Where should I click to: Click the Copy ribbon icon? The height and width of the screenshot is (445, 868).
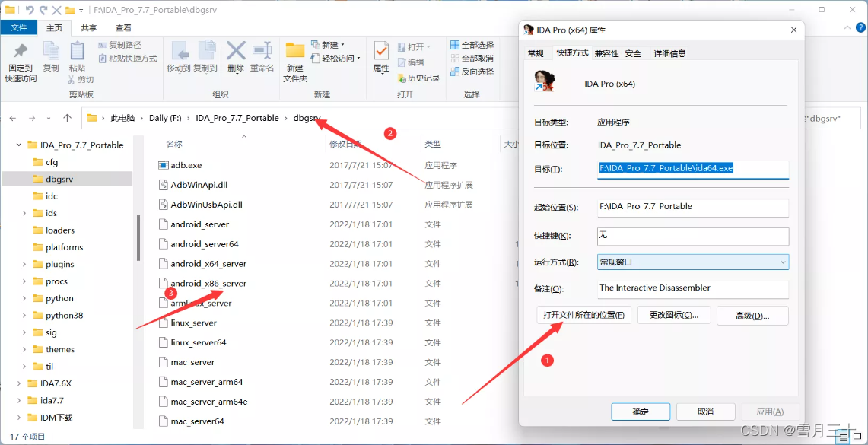51,50
